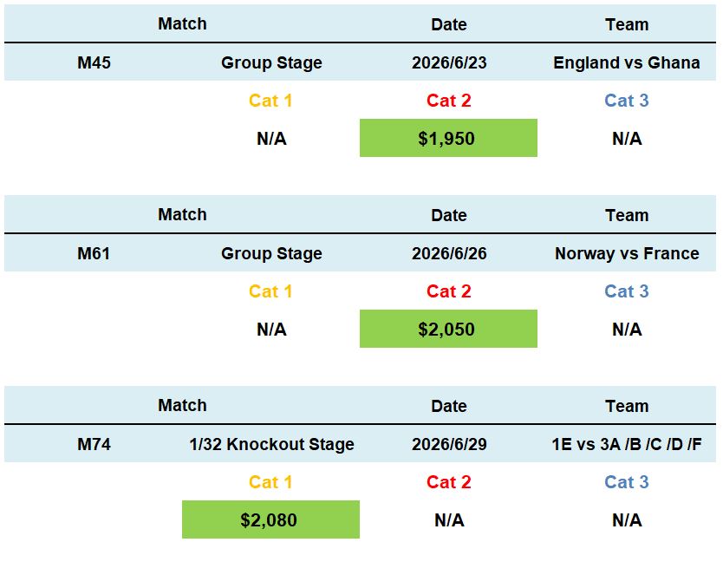This screenshot has width=723, height=588.
Task: Select the England vs Ghana team cell
Action: pyautogui.click(x=626, y=62)
